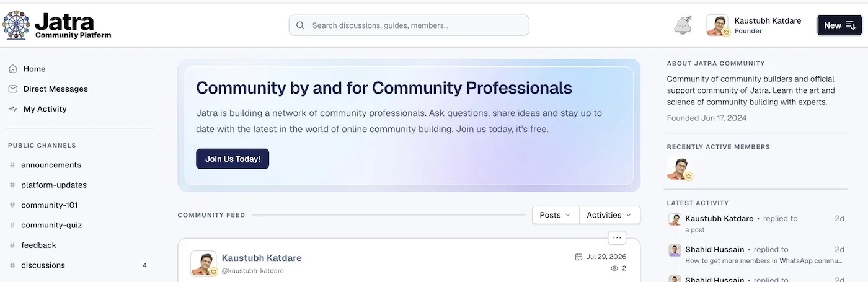The width and height of the screenshot is (868, 282).
Task: Click the eye views icon on post
Action: click(614, 268)
